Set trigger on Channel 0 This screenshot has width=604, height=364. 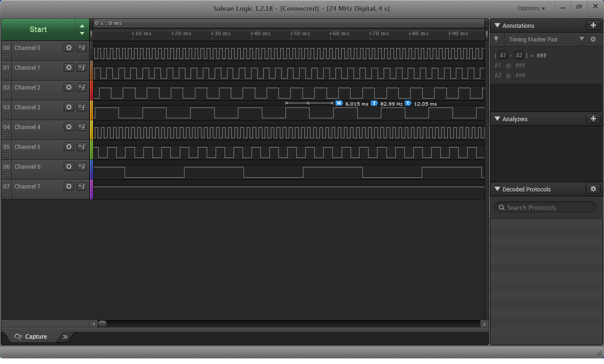pos(82,48)
